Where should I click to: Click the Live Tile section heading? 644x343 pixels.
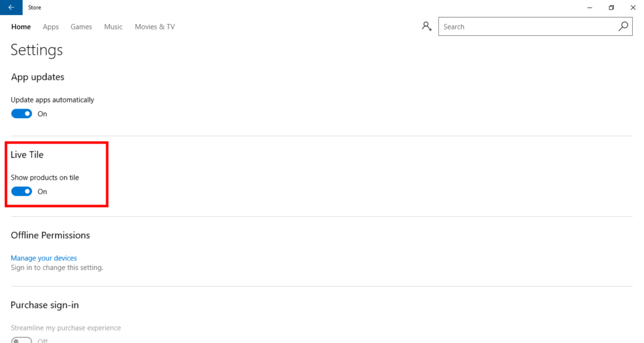click(27, 155)
